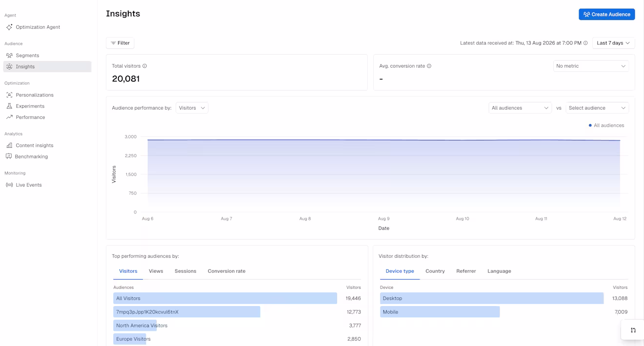Click the Live Events broadcast icon
644x346 pixels.
click(9, 185)
